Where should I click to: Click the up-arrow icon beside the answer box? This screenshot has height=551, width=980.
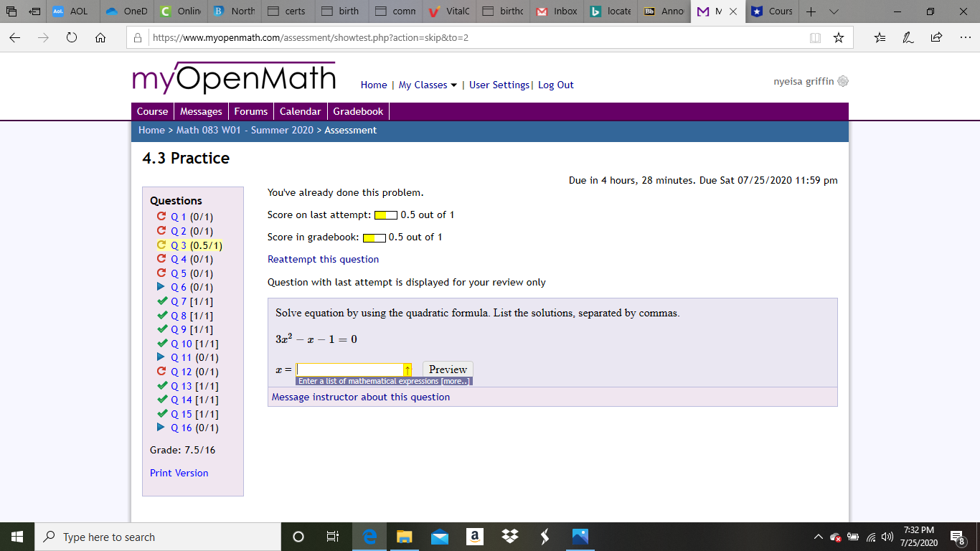point(407,369)
